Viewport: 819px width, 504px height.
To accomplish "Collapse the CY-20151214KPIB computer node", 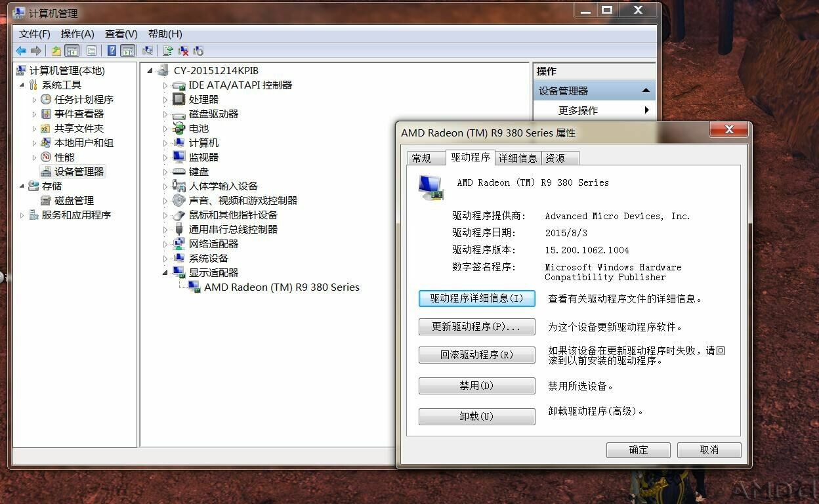I will 150,71.
